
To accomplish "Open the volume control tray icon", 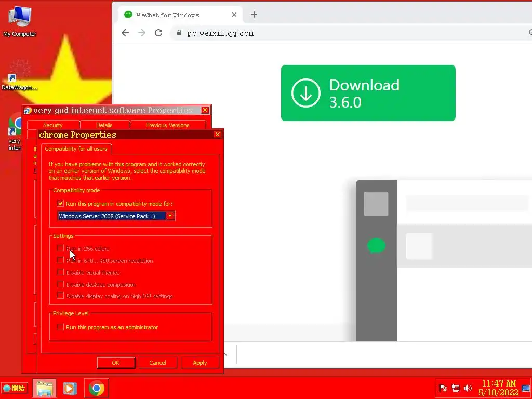I will pos(468,388).
